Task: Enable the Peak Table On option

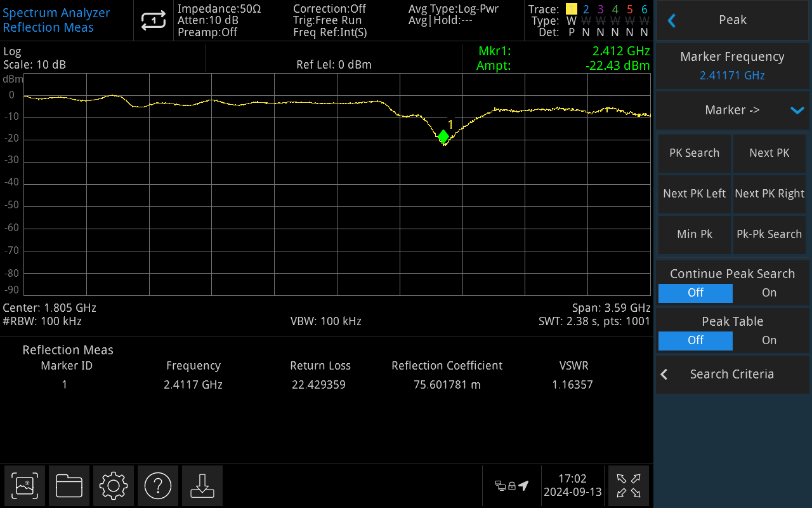Action: (x=769, y=340)
